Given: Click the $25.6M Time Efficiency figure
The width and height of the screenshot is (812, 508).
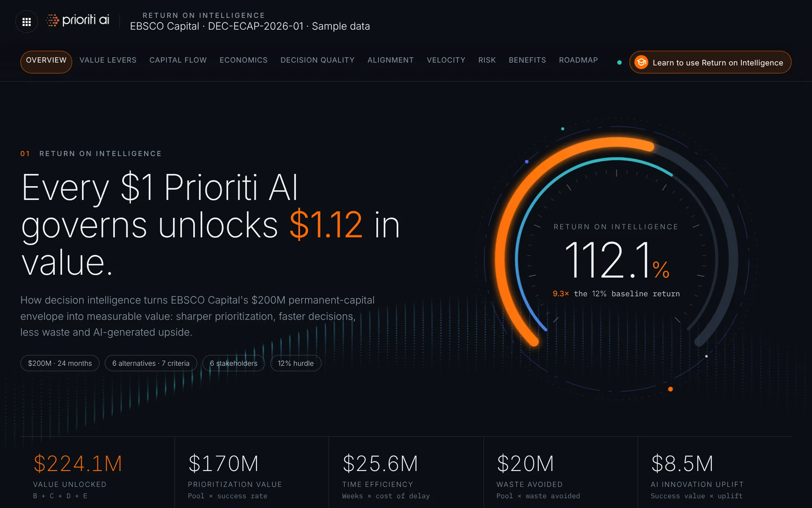Looking at the screenshot, I should (x=380, y=464).
